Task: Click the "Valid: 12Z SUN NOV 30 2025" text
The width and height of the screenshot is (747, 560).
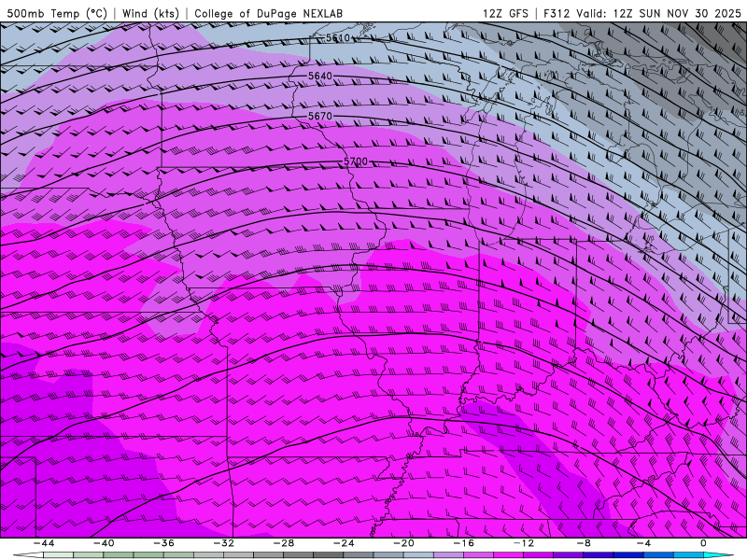Action: coord(659,13)
